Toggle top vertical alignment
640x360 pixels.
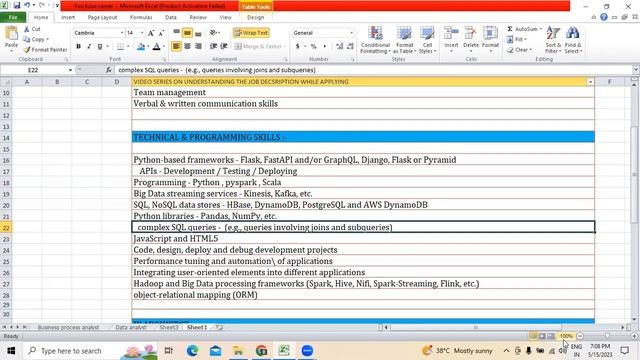176,33
